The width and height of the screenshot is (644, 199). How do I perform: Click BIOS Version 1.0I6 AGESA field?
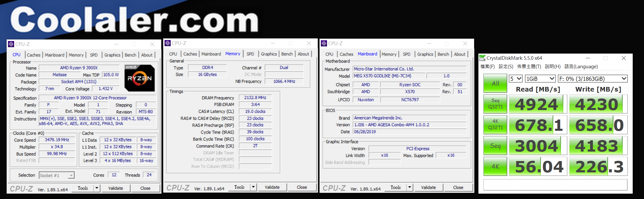point(410,125)
